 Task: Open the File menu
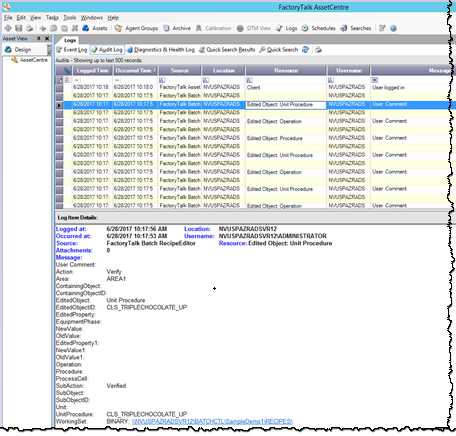tap(8, 18)
